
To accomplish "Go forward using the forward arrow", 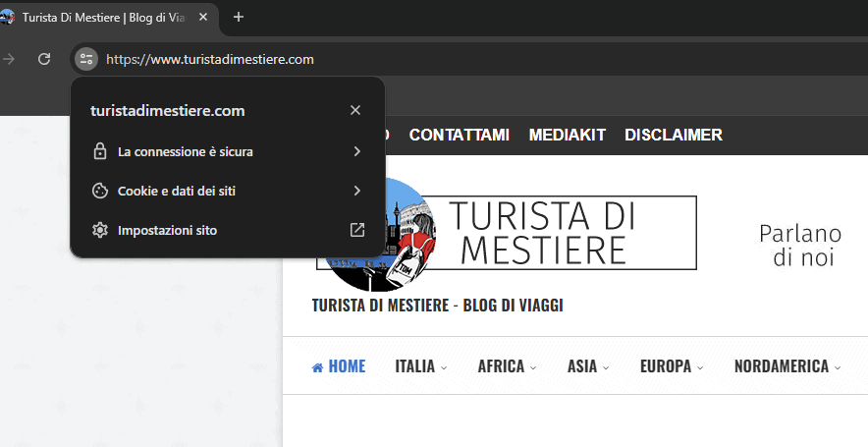I will [x=8, y=59].
